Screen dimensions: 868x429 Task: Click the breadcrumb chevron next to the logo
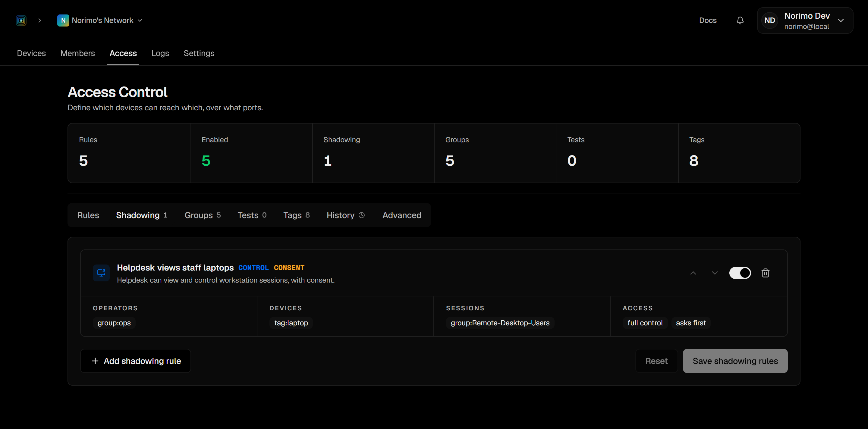(x=40, y=20)
